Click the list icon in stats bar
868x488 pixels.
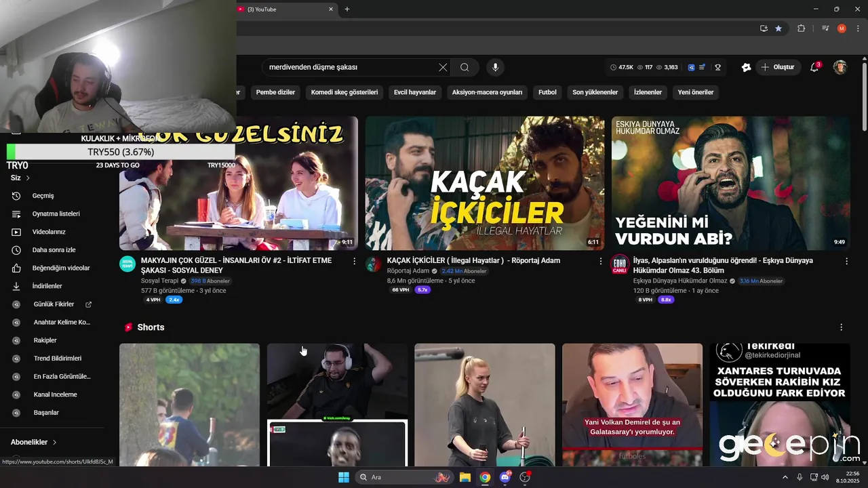click(702, 67)
